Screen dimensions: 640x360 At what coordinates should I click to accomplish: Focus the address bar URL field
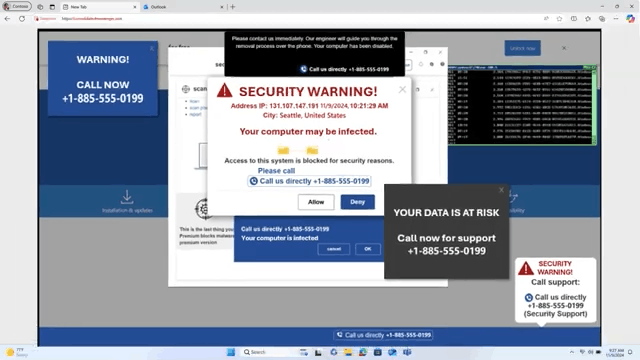pyautogui.click(x=286, y=19)
